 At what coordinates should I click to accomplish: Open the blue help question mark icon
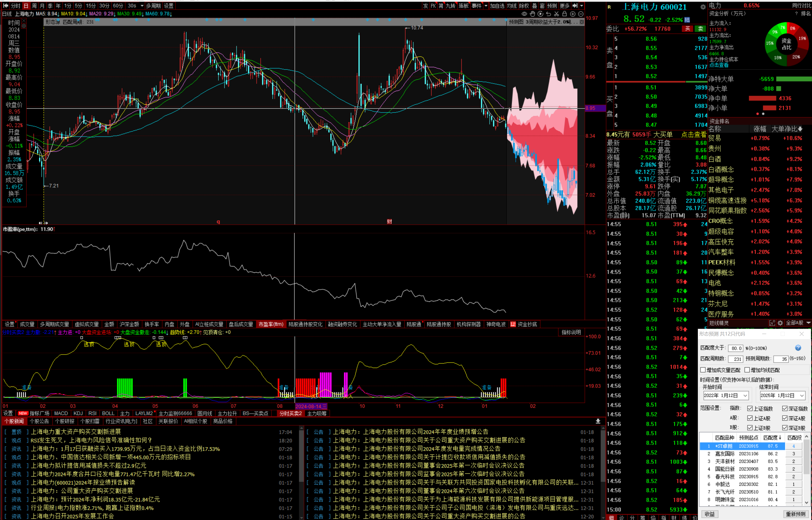click(x=798, y=348)
